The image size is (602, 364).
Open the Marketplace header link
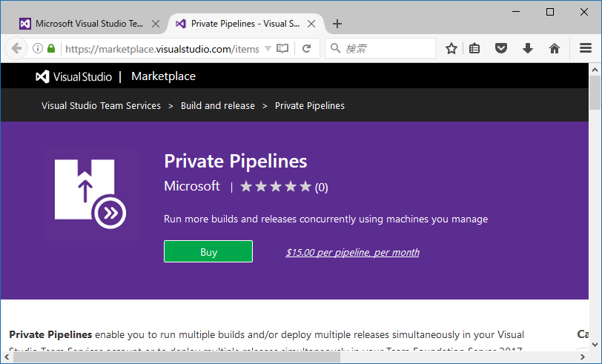click(x=164, y=76)
